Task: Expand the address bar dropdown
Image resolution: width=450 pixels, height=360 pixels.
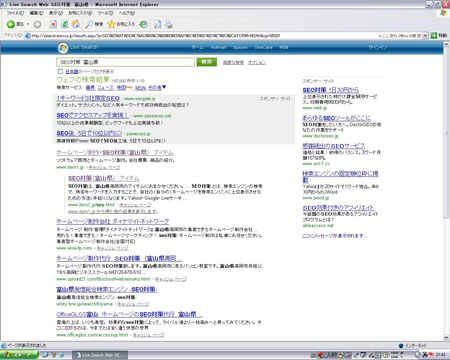Action: [425, 35]
